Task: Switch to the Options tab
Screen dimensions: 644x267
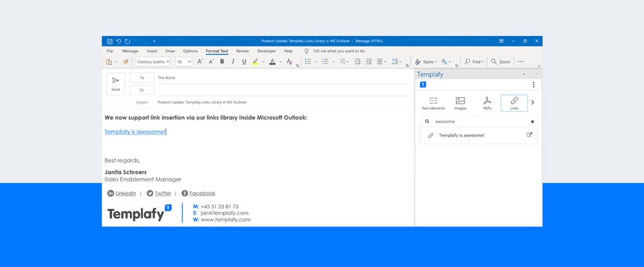Action: 191,51
